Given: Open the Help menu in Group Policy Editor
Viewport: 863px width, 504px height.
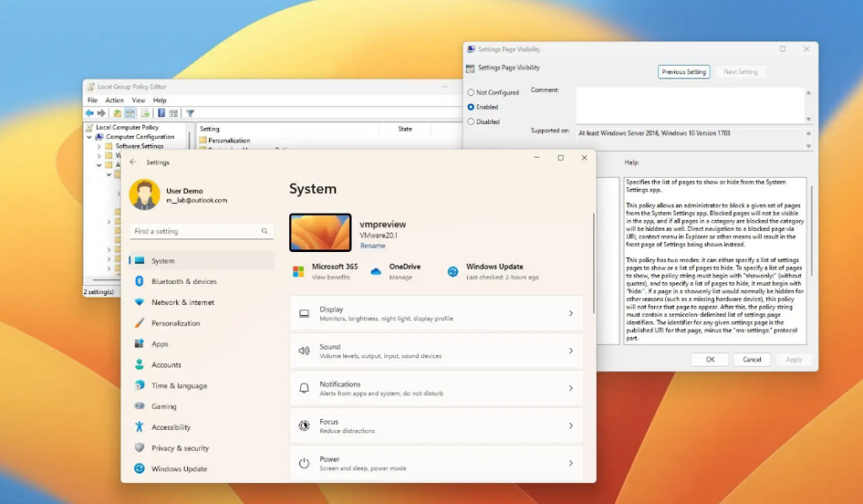Looking at the screenshot, I should coord(159,100).
